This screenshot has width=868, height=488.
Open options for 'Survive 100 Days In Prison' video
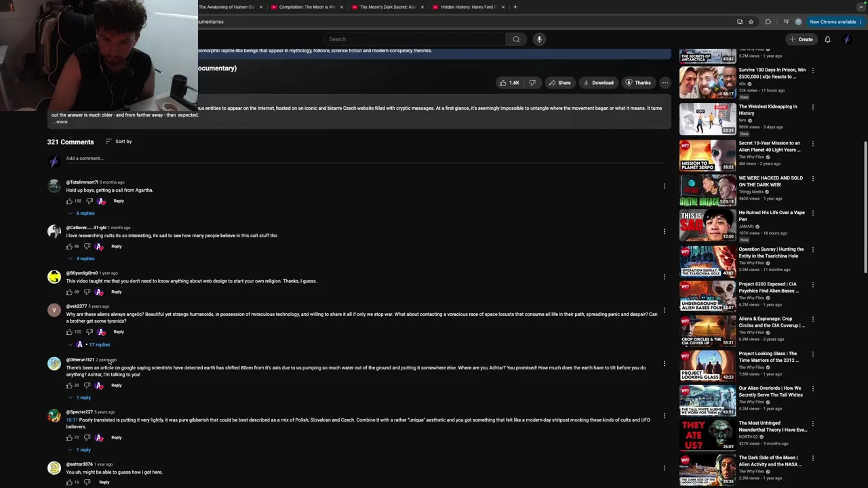tap(813, 70)
